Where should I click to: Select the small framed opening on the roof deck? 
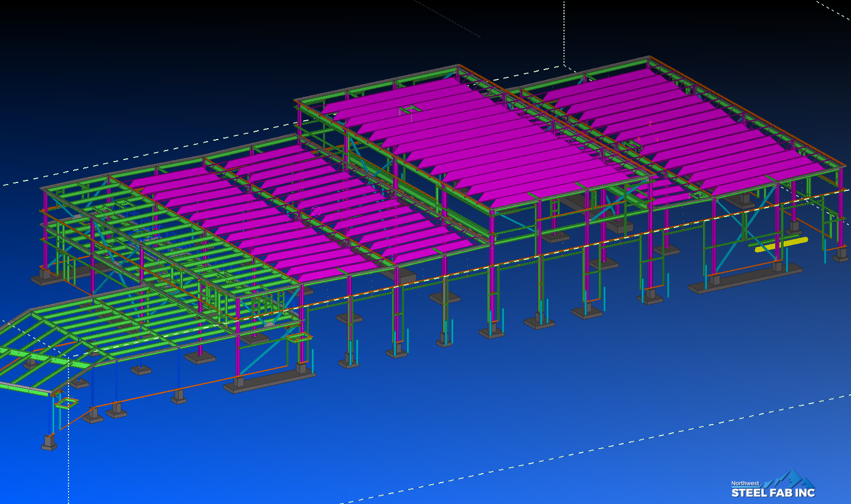coord(409,109)
